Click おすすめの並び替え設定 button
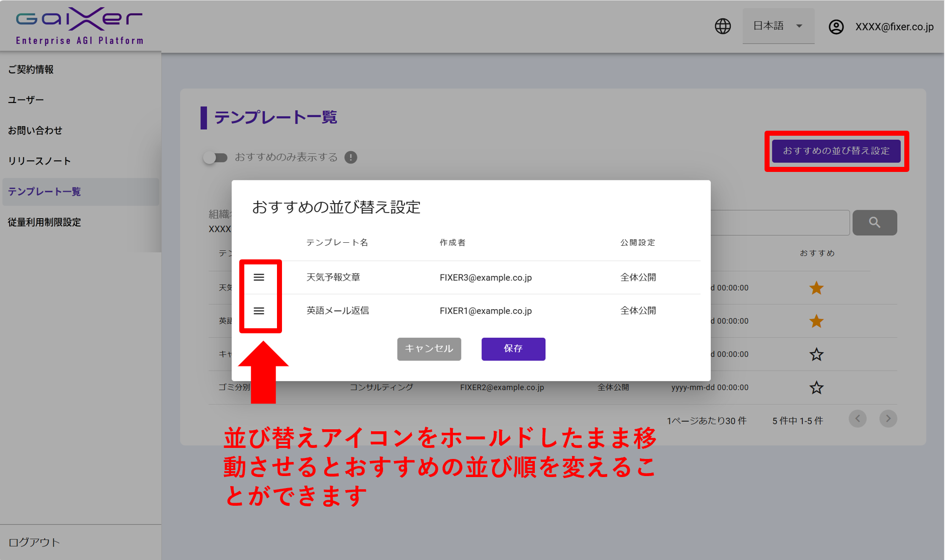This screenshot has width=945, height=560. (x=836, y=151)
